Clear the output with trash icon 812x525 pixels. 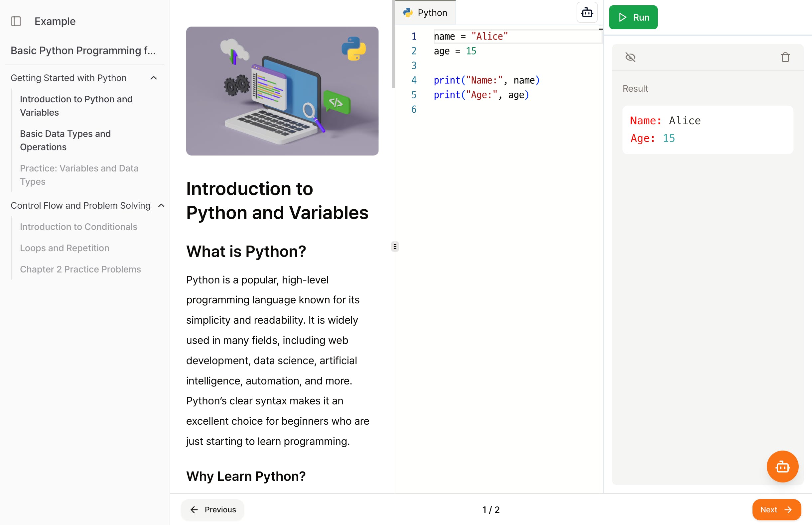tap(785, 57)
